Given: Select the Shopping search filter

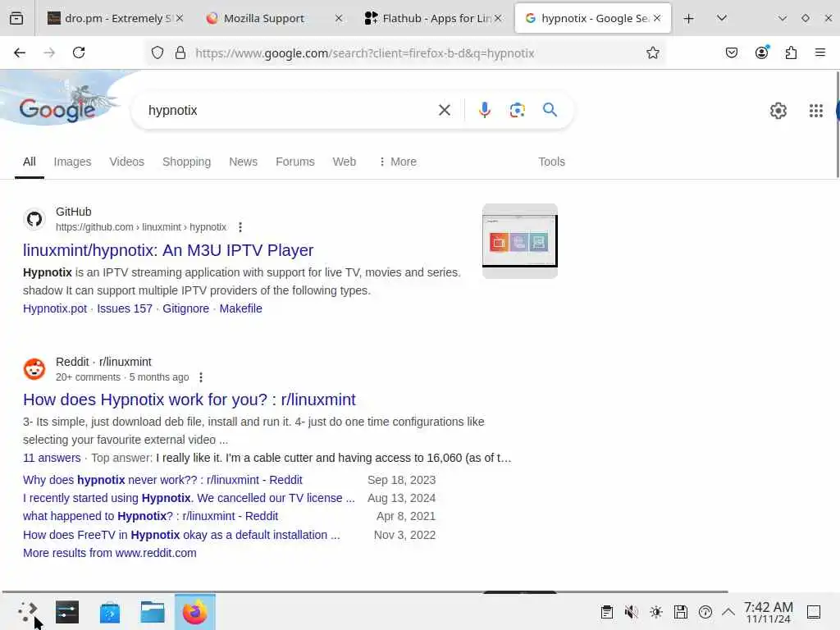Looking at the screenshot, I should (186, 162).
